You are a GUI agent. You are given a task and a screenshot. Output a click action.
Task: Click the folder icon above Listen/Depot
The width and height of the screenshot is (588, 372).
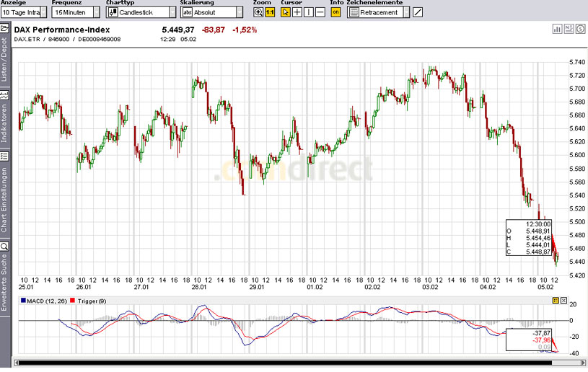(4, 28)
